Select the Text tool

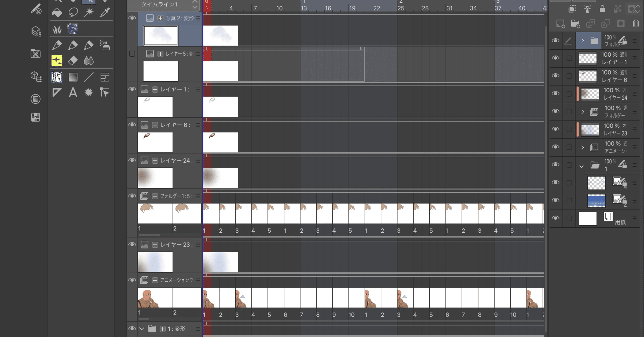tap(73, 92)
